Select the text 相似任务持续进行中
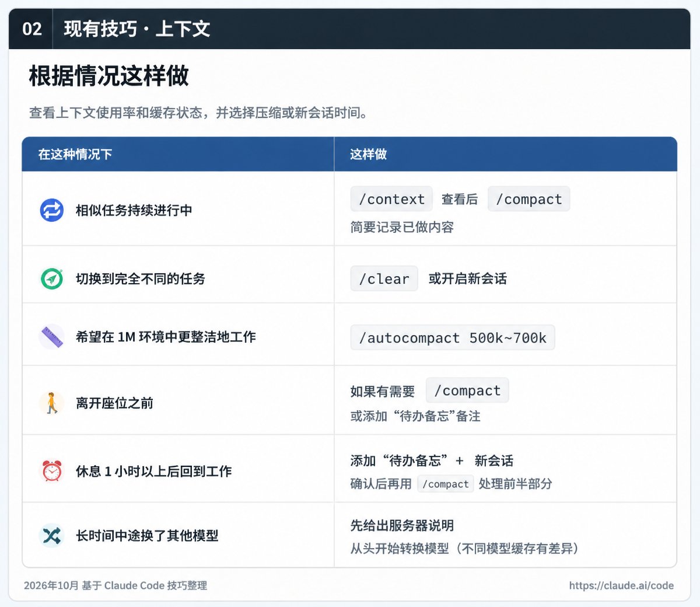Viewport: 700px width, 607px height. click(134, 210)
